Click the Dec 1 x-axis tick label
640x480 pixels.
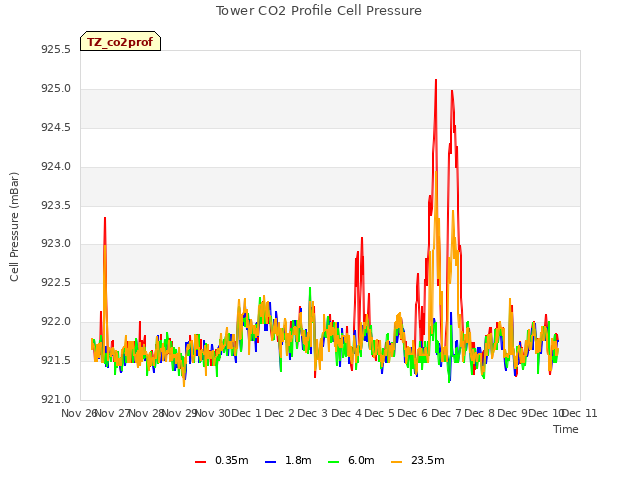tap(246, 413)
